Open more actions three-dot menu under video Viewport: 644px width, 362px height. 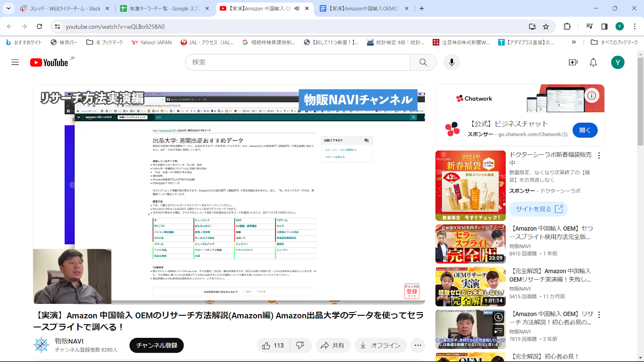point(418,346)
